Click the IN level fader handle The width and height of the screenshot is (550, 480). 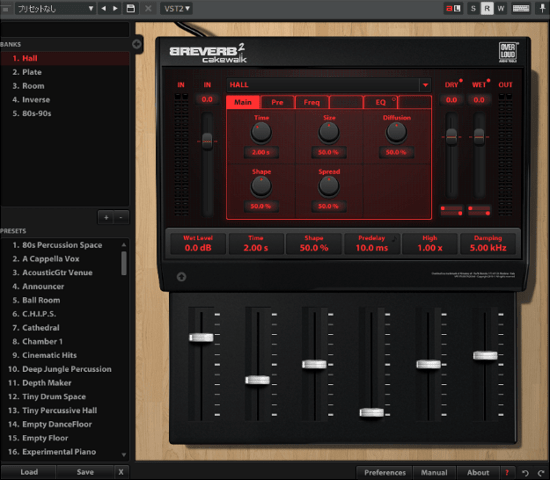207,141
